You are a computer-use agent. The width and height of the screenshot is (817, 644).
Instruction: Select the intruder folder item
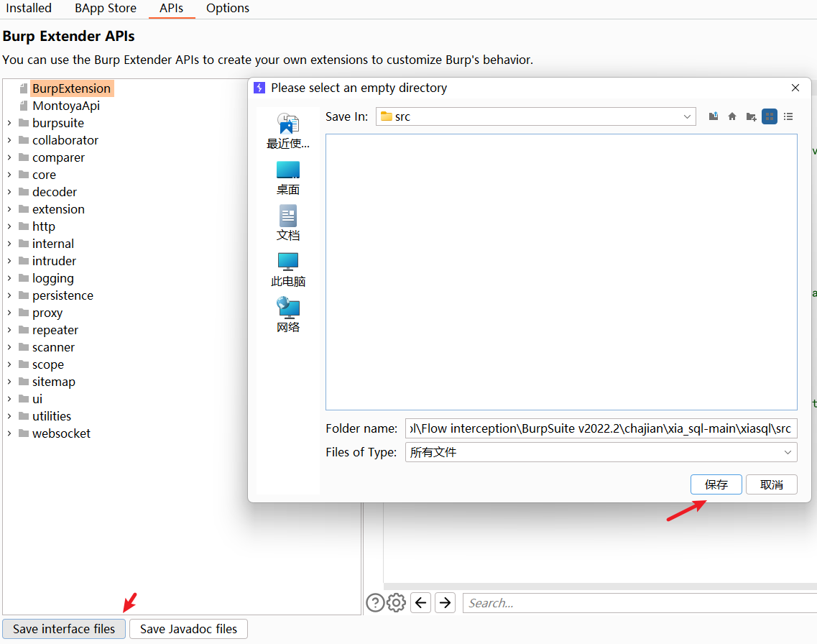(x=54, y=260)
